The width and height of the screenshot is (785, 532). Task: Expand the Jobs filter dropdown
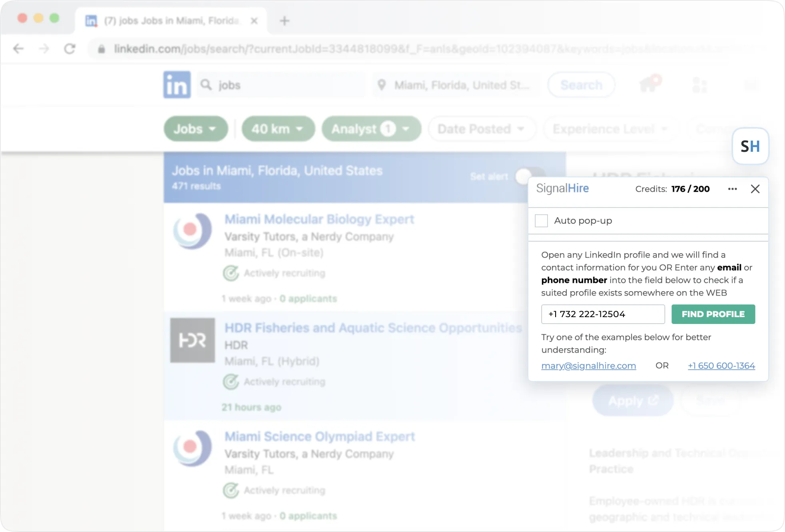(195, 129)
